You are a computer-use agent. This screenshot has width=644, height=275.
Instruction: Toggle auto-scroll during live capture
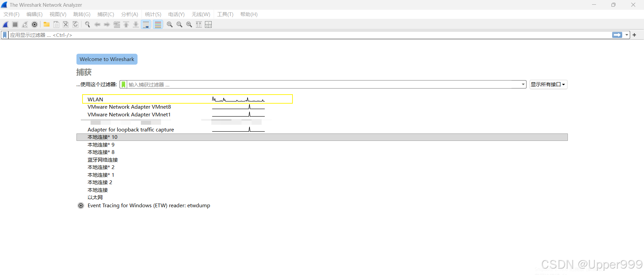(146, 24)
